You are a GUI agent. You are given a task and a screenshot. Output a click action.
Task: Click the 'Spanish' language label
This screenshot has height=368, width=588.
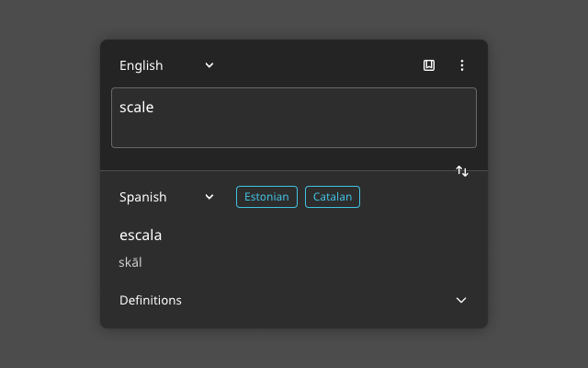pyautogui.click(x=143, y=197)
